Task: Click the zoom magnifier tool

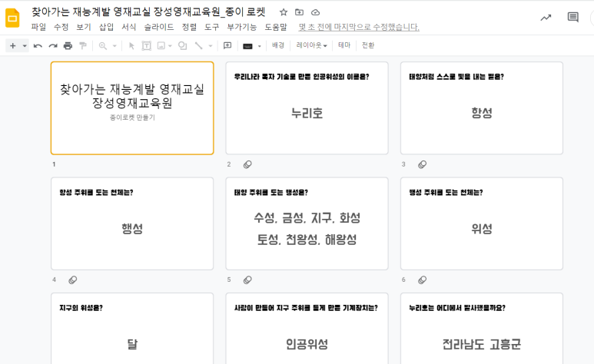Action: coord(103,46)
